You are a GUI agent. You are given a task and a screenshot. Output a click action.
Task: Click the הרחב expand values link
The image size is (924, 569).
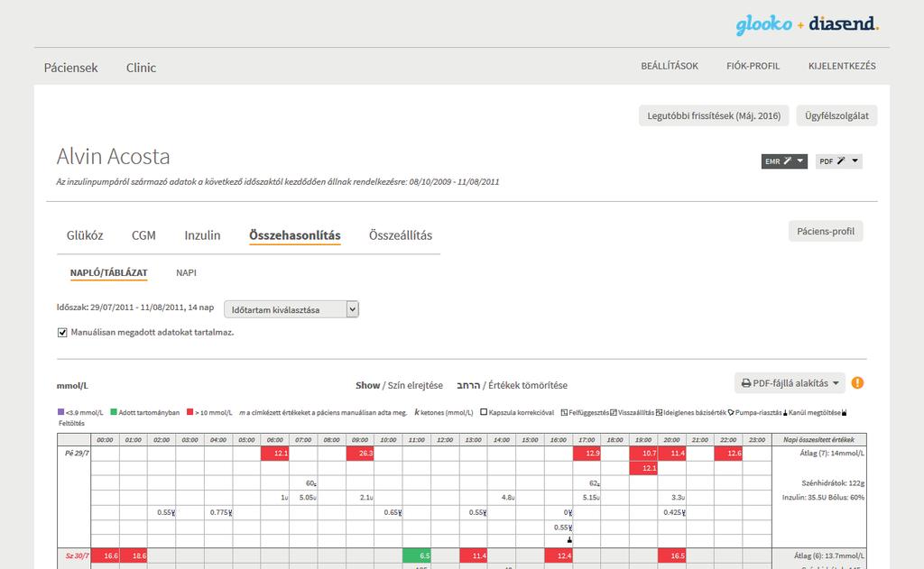468,385
